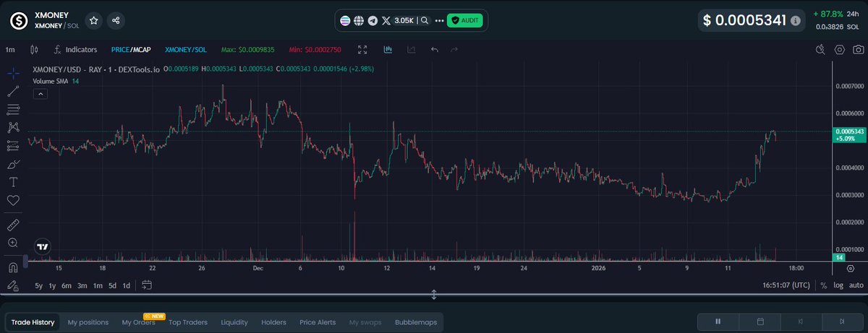Select the forecasting and measurement tool
The height and width of the screenshot is (333, 868).
pos(13,145)
